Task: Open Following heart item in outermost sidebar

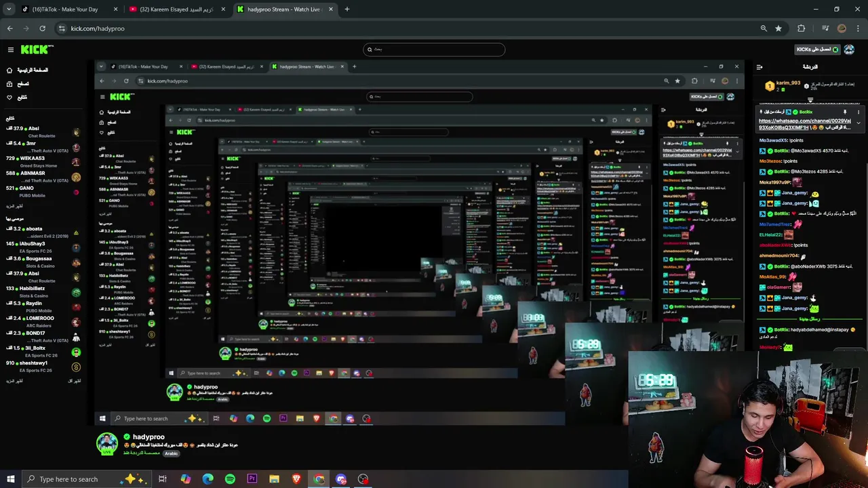Action: coord(18,98)
